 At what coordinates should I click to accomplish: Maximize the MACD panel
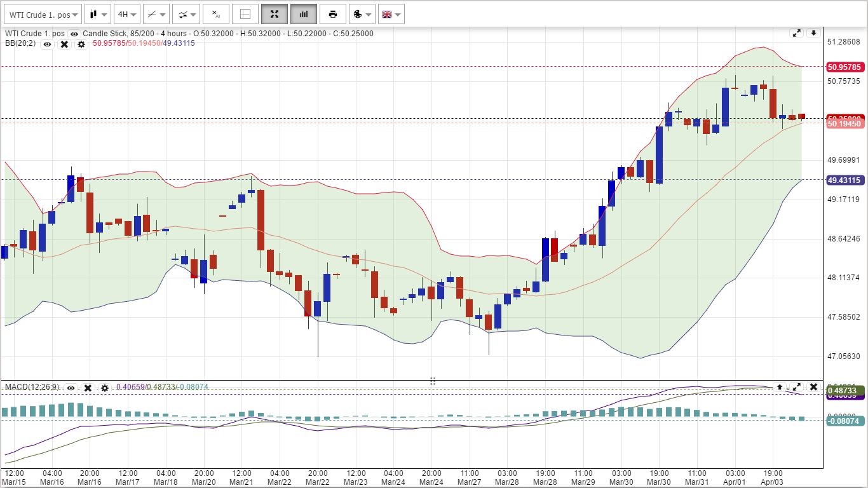click(x=796, y=386)
